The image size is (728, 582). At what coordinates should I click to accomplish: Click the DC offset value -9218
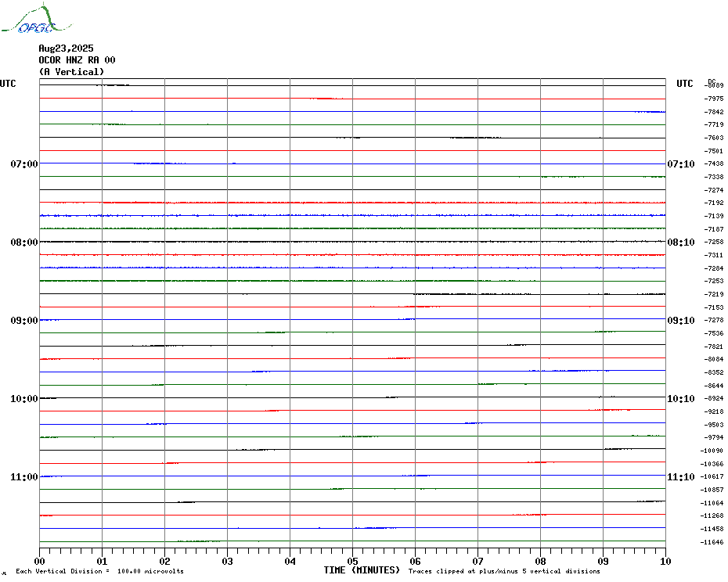714,411
